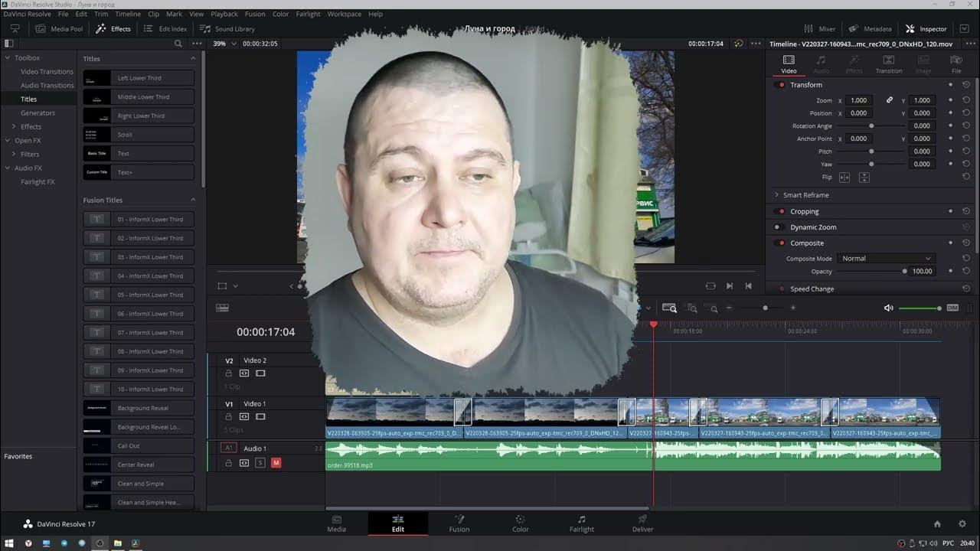Screen dimensions: 980x551
Task: Click the Zoom link chain icon
Action: coord(890,100)
